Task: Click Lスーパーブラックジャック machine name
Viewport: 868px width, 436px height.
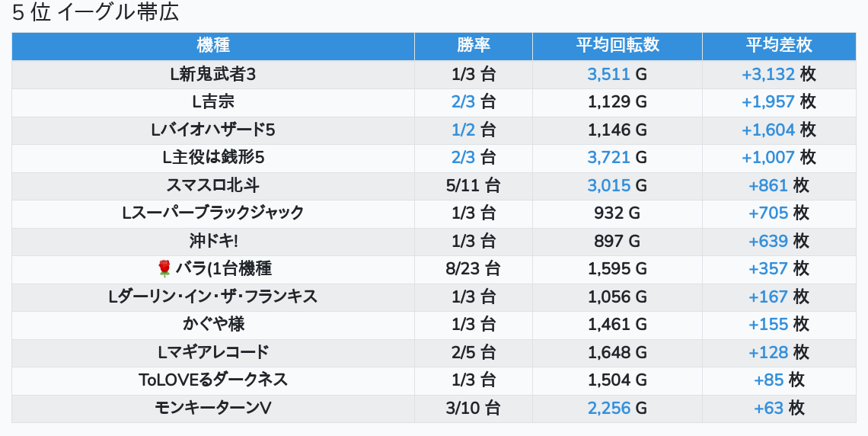Action: click(213, 213)
